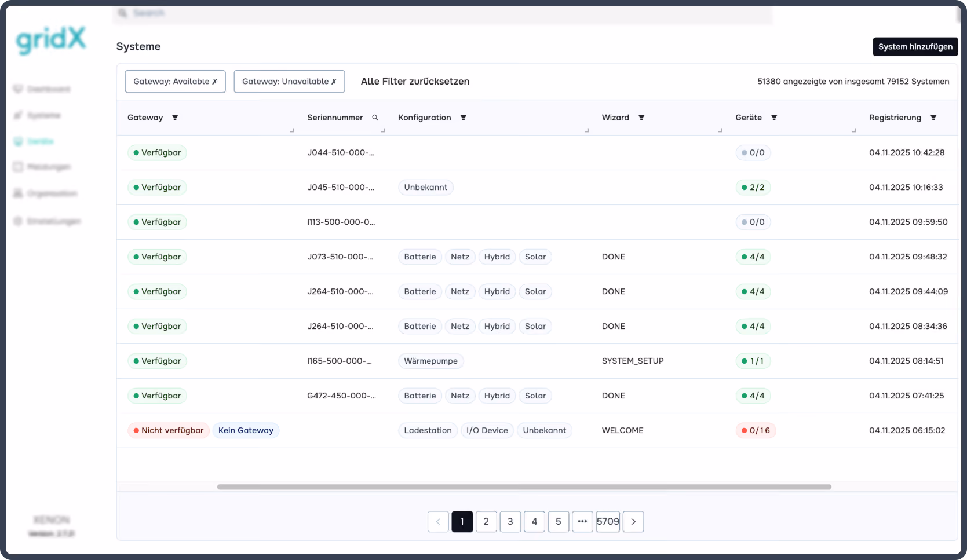The width and height of the screenshot is (967, 560).
Task: Open the Wizard column filter icon
Action: (641, 118)
